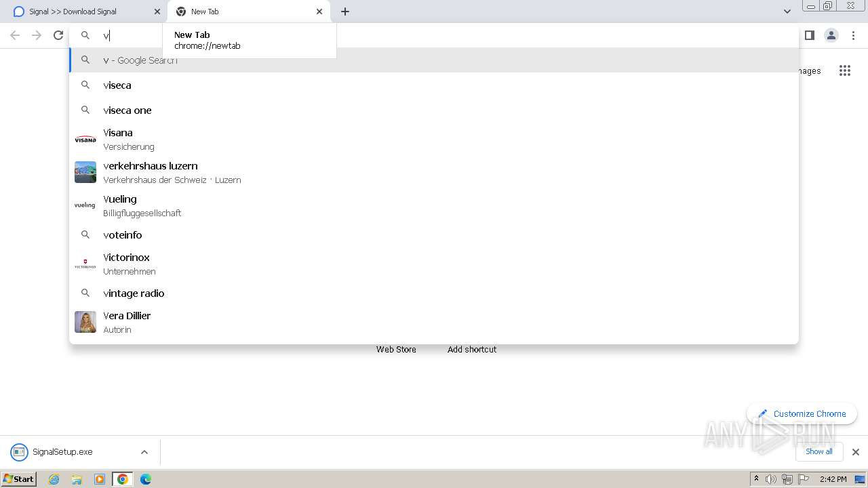Click the Vueling logo thumbnail
The height and width of the screenshot is (488, 868).
[85, 205]
